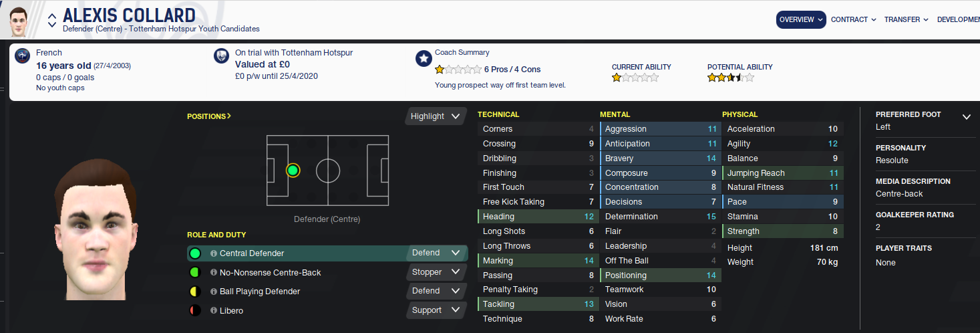The image size is (980, 333).
Task: Click the Tottenham Hotspur club crest
Action: click(222, 57)
